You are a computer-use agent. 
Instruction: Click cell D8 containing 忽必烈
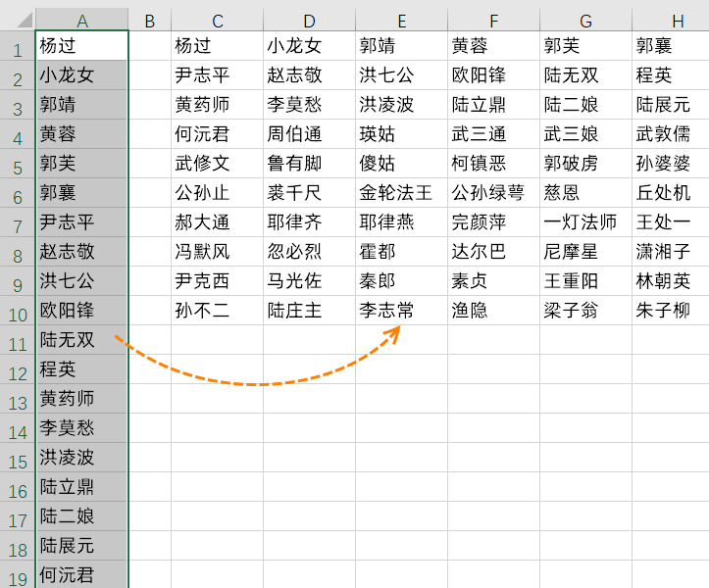click(310, 251)
